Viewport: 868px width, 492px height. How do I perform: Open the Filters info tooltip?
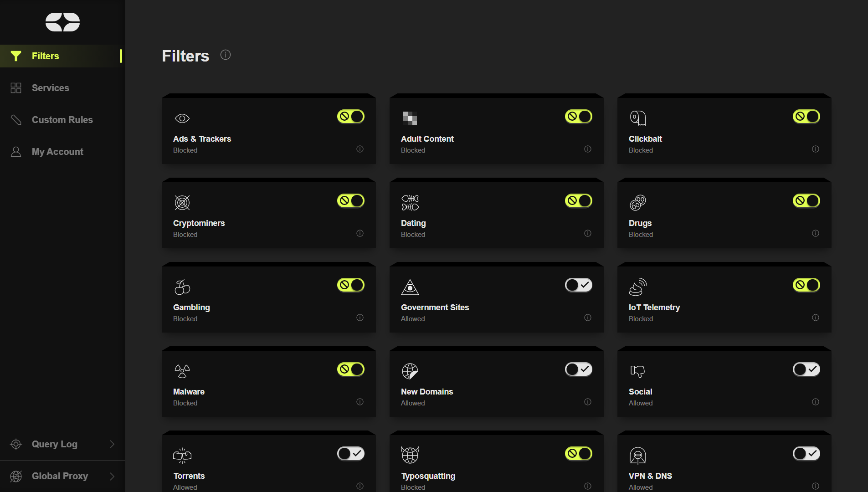[x=225, y=55]
